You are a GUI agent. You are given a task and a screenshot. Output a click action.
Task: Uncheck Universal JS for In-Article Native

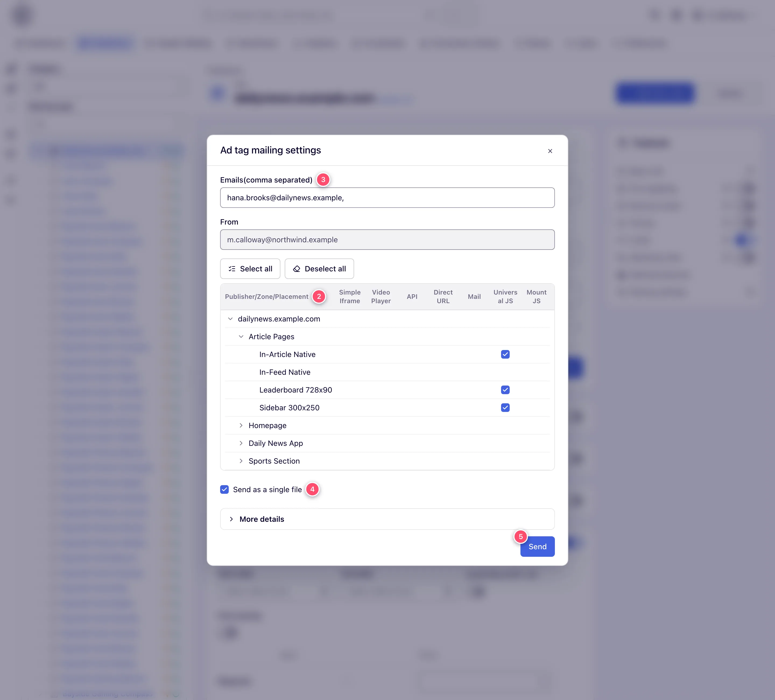pyautogui.click(x=505, y=354)
